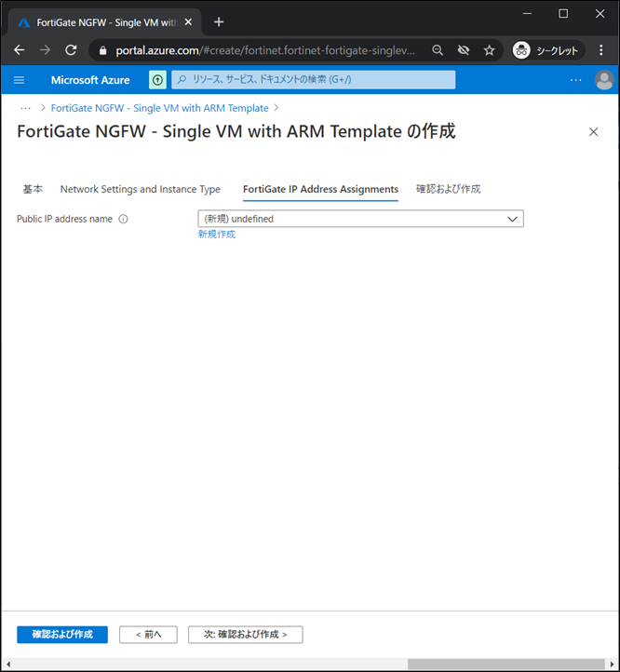The width and height of the screenshot is (620, 672).
Task: Click the Public IP address name label
Action: pyautogui.click(x=65, y=219)
